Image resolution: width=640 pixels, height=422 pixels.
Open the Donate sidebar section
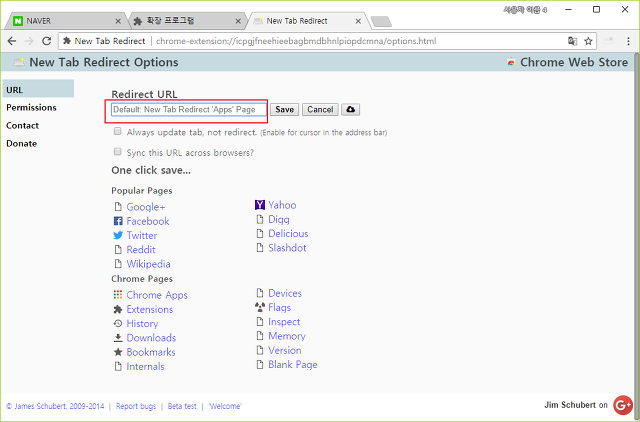(x=22, y=144)
